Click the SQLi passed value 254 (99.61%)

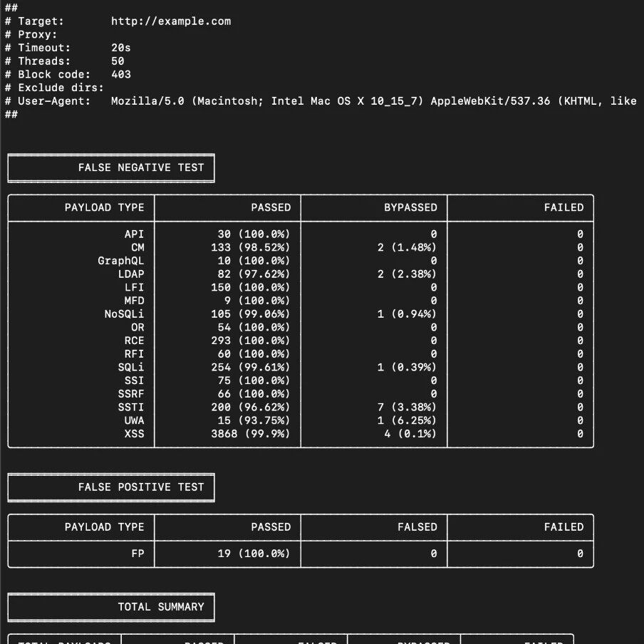[x=251, y=367]
